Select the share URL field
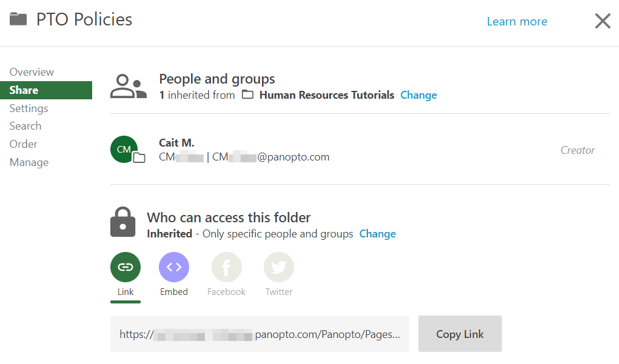This screenshot has width=619, height=364. (259, 333)
